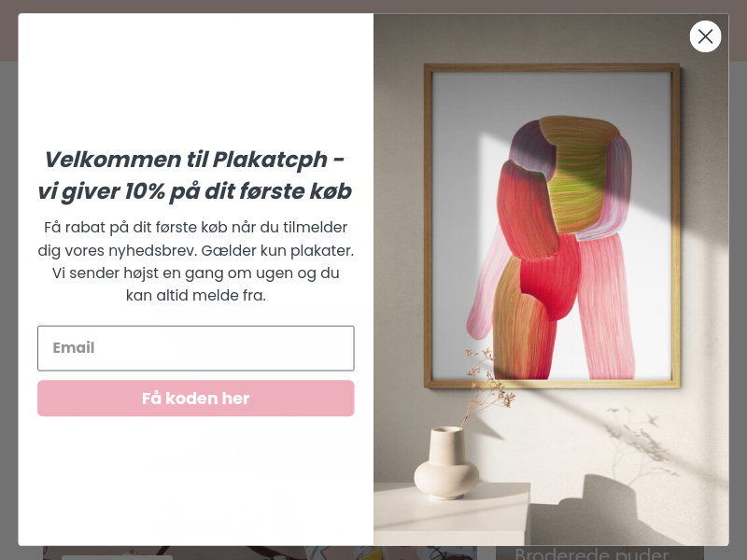The height and width of the screenshot is (560, 747).
Task: Click the ceramic vase in the popup image
Action: pos(446,463)
